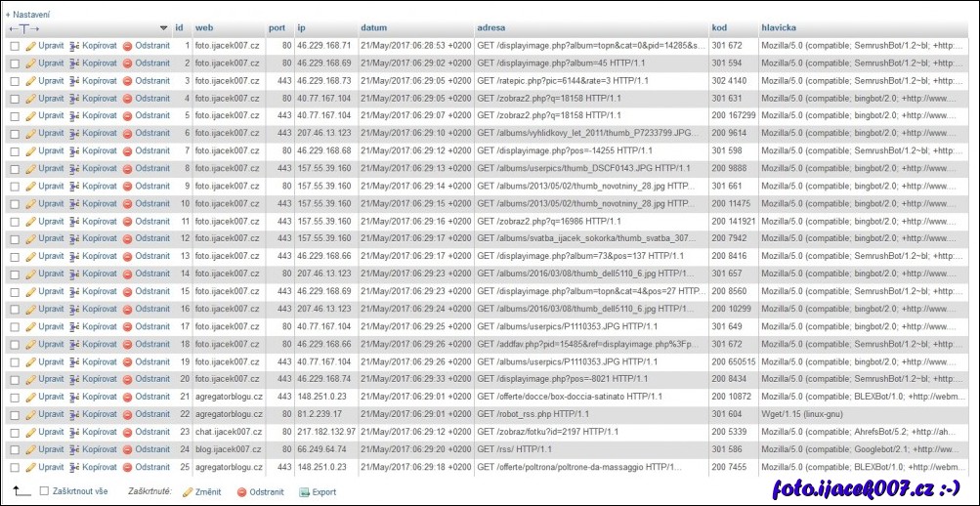Click the pencil edit icon for row 22
The height and width of the screenshot is (506, 980).
coord(30,415)
